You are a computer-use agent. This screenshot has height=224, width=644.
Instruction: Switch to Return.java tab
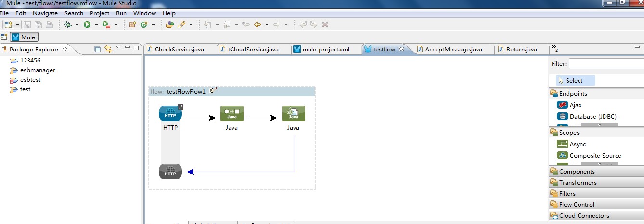521,49
